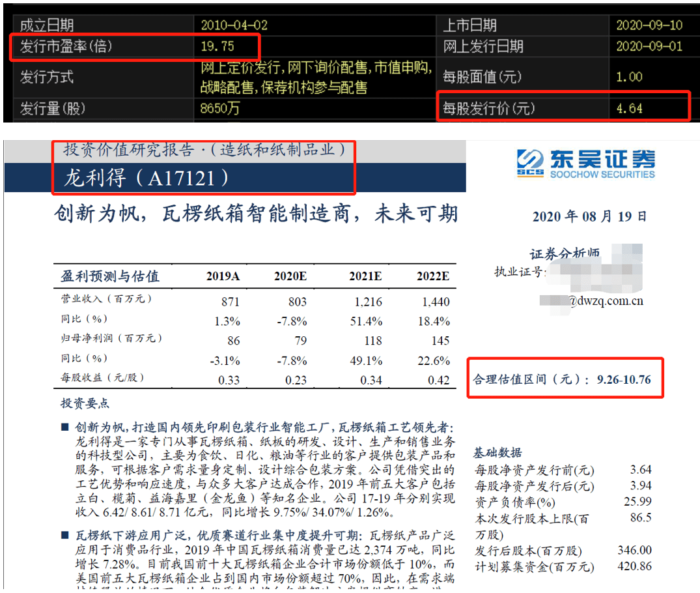
Task: Click the 盈利预测与估值 table header
Action: (x=110, y=276)
